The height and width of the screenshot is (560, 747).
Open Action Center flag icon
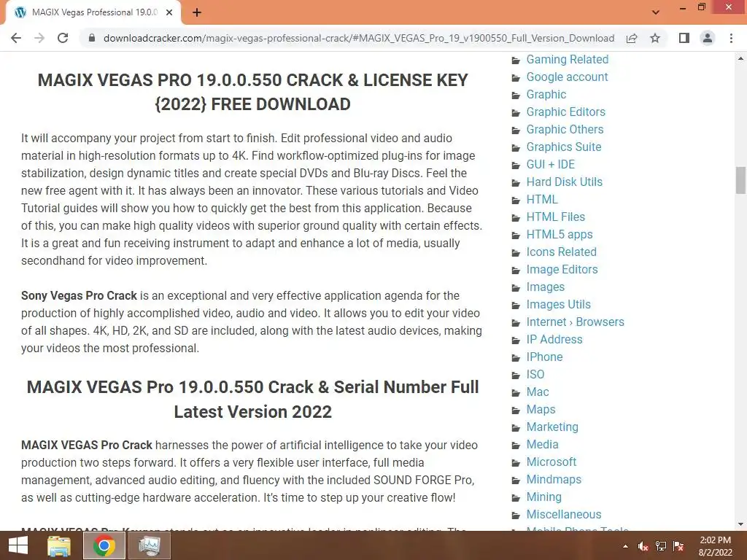point(678,546)
